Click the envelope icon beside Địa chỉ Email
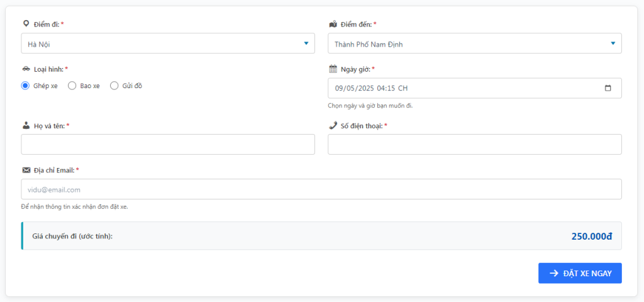Screen dimensions: 644x302 (26, 170)
